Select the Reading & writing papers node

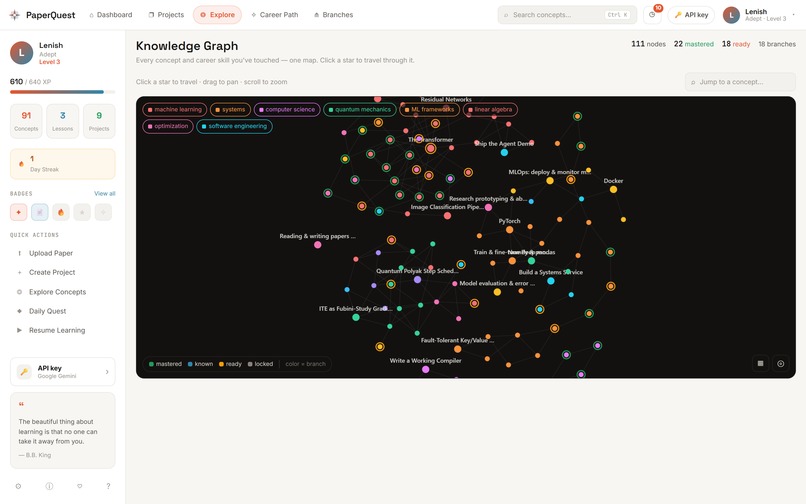pos(318,245)
